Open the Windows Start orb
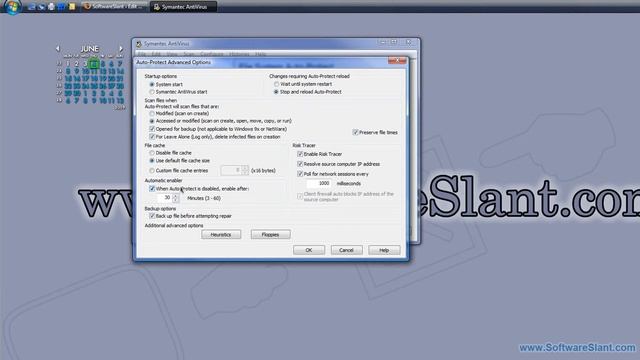The image size is (640, 360). (12, 7)
